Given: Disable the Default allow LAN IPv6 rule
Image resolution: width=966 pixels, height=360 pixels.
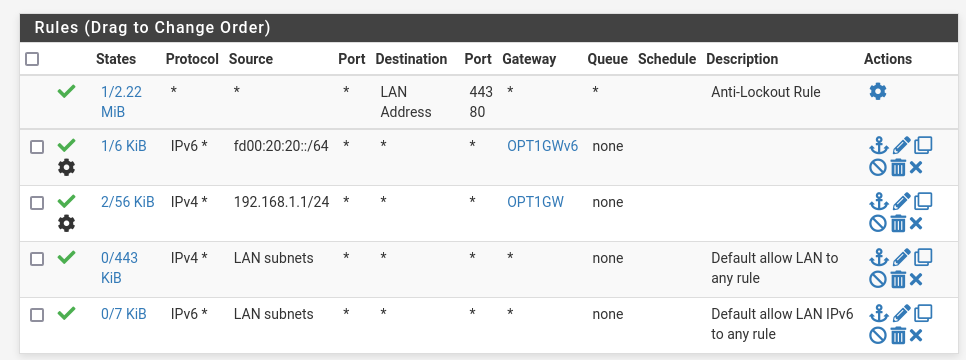Looking at the screenshot, I should click(877, 335).
